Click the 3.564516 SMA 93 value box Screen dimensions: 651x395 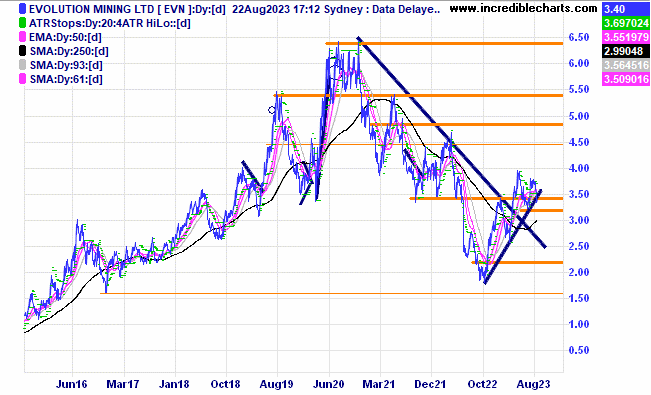(x=626, y=65)
